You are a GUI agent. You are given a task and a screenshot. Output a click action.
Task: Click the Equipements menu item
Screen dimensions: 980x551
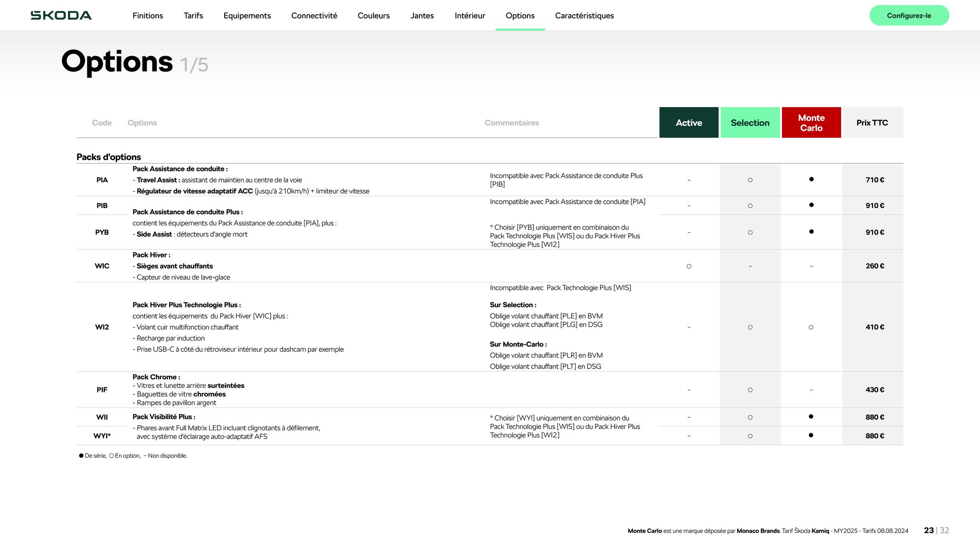click(247, 16)
